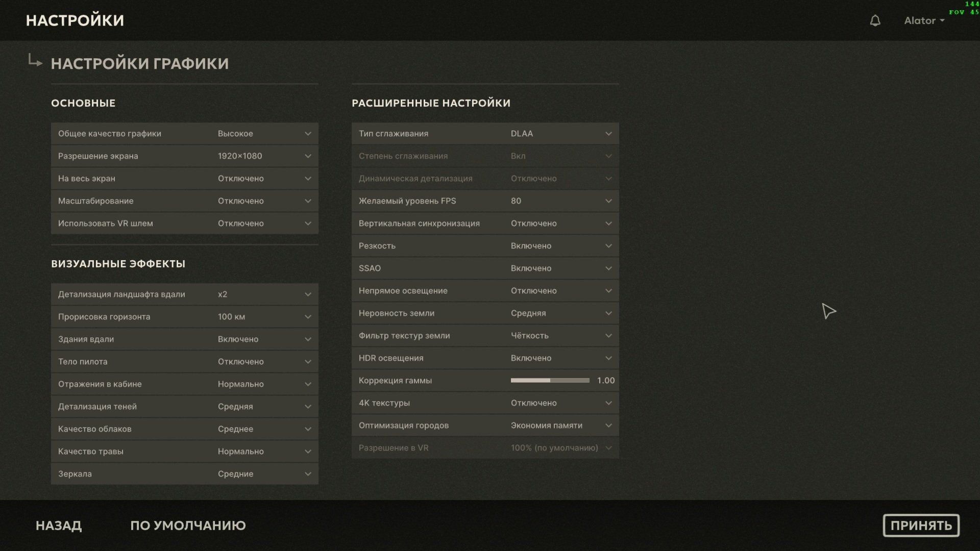Image resolution: width=980 pixels, height=551 pixels.
Task: Open the Масштабирование dropdown
Action: pos(185,201)
